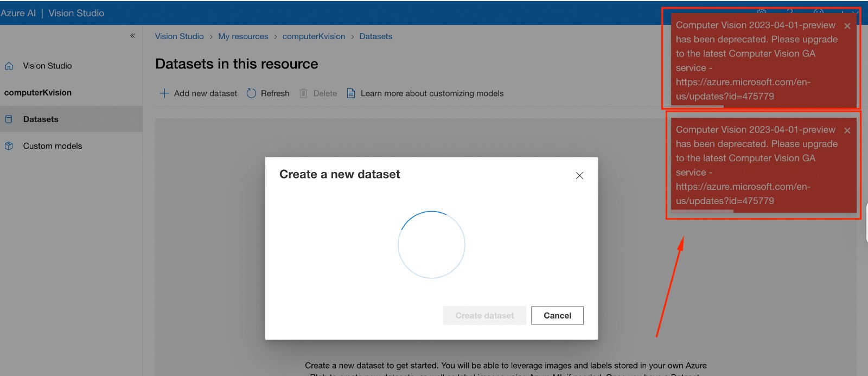Click the document icon beside Learn more

coord(351,93)
